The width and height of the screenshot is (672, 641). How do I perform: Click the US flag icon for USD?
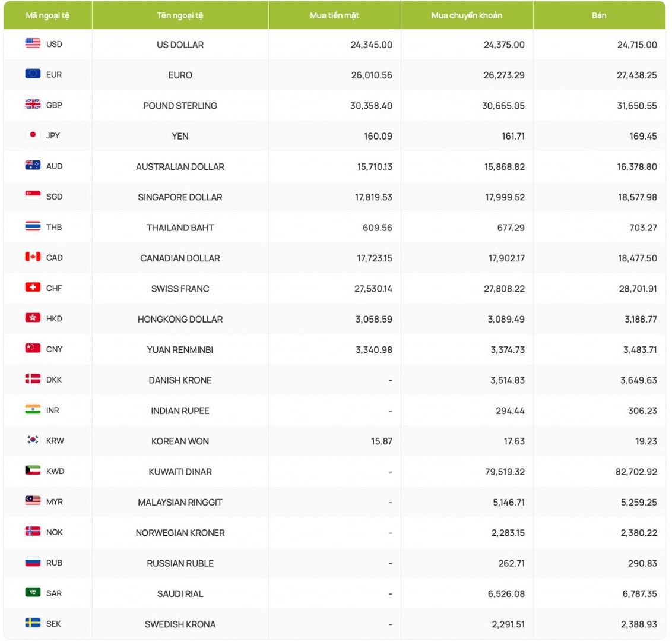click(33, 43)
